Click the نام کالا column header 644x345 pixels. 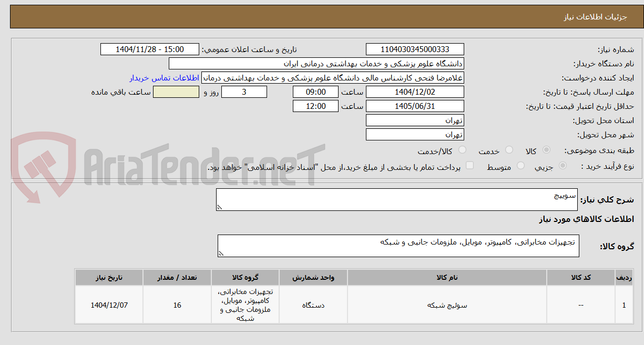pos(447,278)
